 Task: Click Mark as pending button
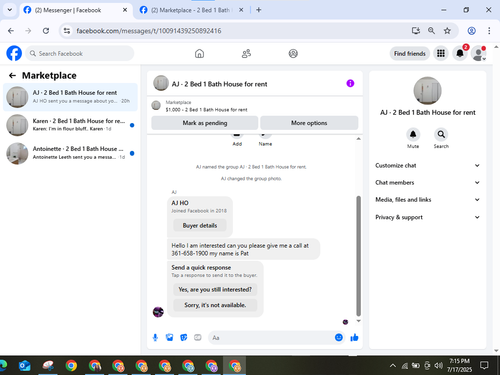coord(205,123)
